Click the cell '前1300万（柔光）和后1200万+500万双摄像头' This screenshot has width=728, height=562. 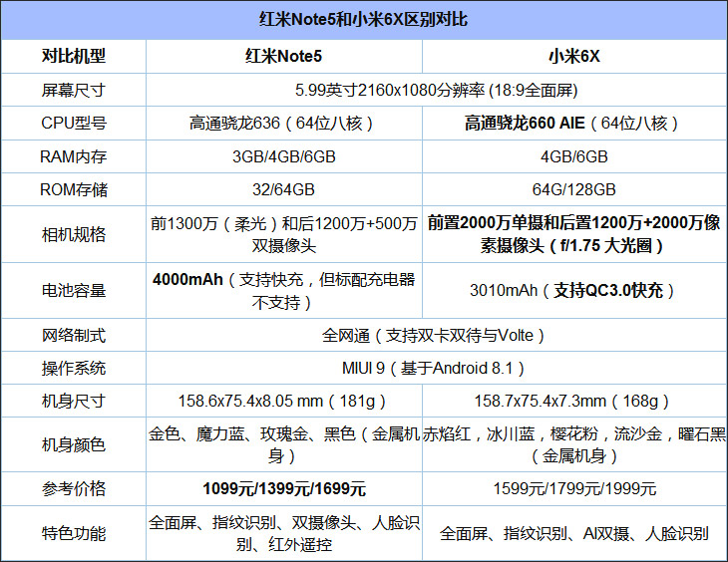pyautogui.click(x=283, y=234)
